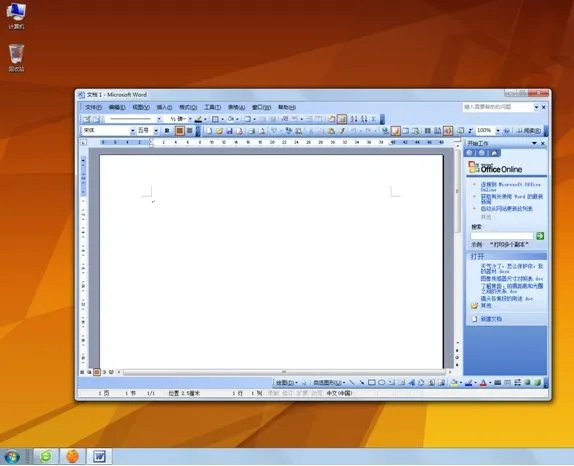The width and height of the screenshot is (574, 466).
Task: Select the Line drawing tool
Action: [x=352, y=383]
